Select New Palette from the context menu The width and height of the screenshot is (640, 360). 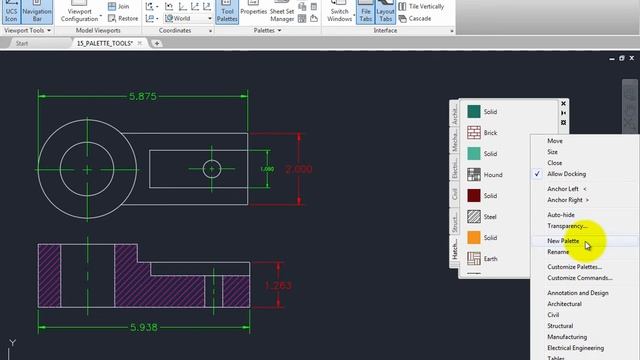point(563,241)
